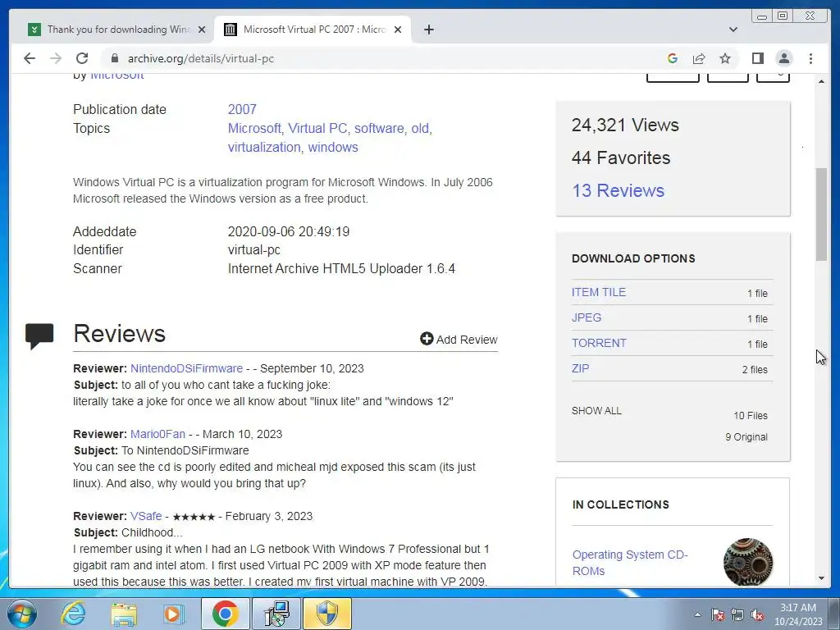Open the Chrome side panel
The width and height of the screenshot is (840, 630).
(x=757, y=58)
